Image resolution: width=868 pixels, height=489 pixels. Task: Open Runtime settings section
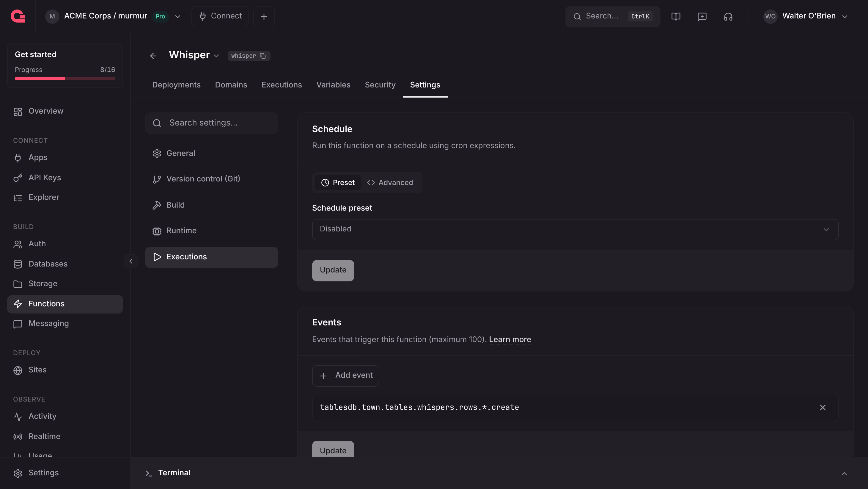click(212, 231)
